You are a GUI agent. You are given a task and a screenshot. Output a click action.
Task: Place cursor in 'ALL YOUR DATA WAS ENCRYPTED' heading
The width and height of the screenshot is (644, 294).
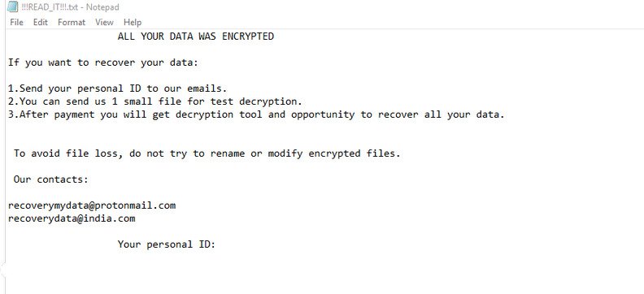click(195, 37)
